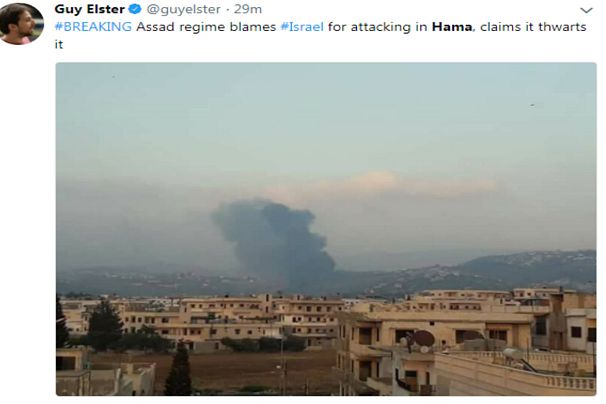Viewport: 606px width, 404px height.
Task: Open the @guyelster handle link
Action: tap(184, 9)
